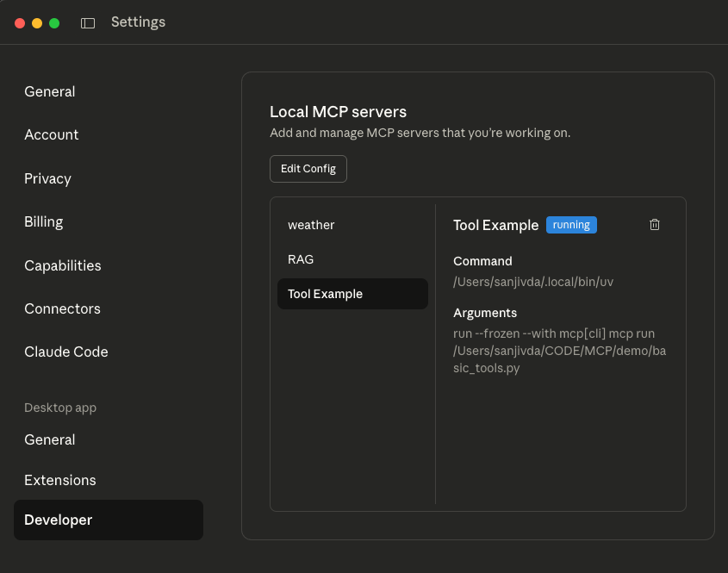The height and width of the screenshot is (573, 728).
Task: Click the arguments text with basic_tools.py
Action: tap(559, 351)
